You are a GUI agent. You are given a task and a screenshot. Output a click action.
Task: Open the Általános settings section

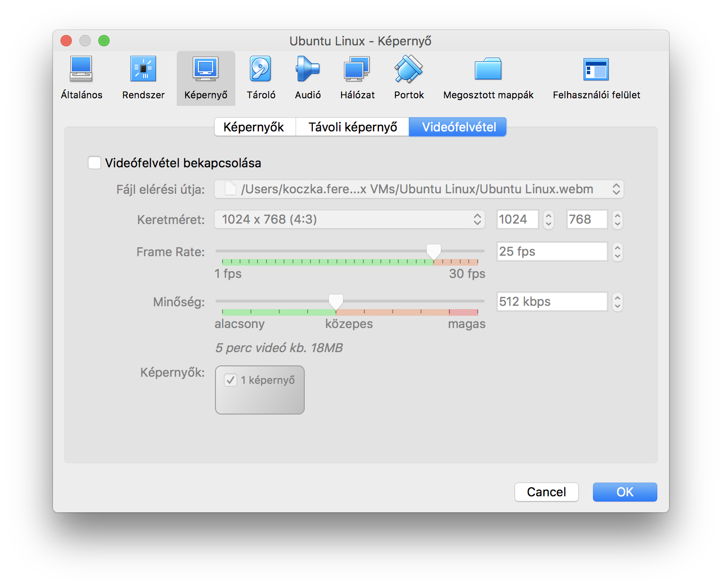tap(81, 78)
